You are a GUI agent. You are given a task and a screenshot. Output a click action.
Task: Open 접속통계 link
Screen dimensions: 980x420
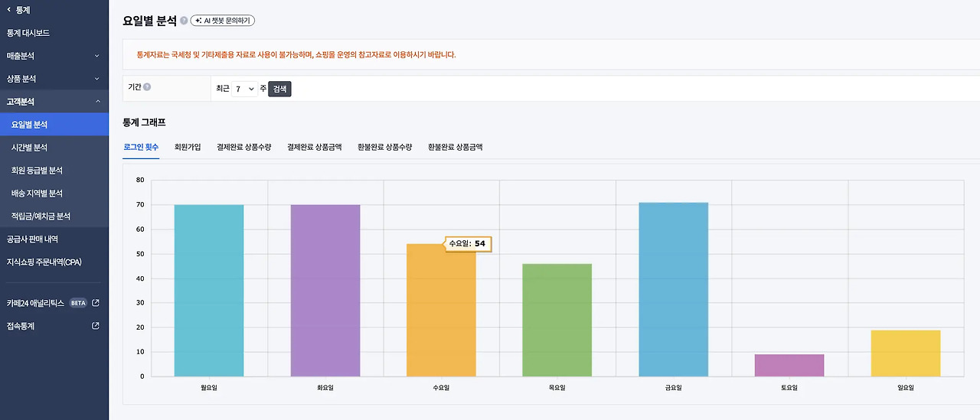pos(21,326)
